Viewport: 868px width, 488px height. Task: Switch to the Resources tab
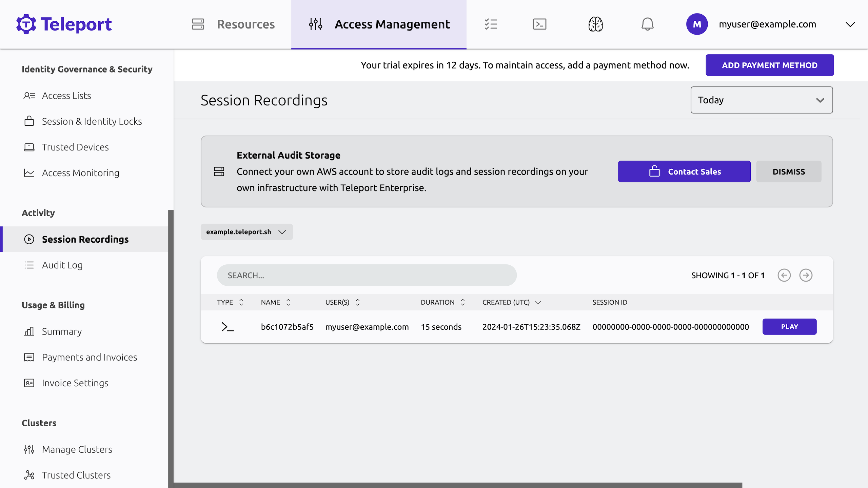pyautogui.click(x=233, y=24)
